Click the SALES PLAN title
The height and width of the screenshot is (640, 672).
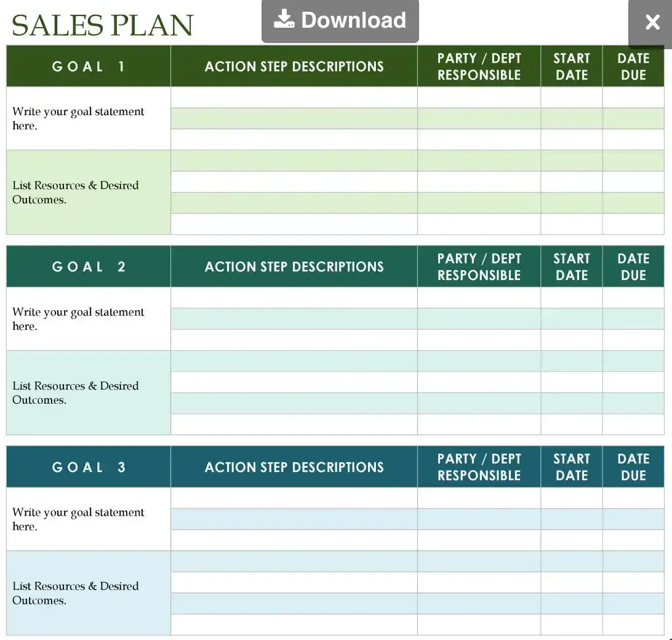103,25
